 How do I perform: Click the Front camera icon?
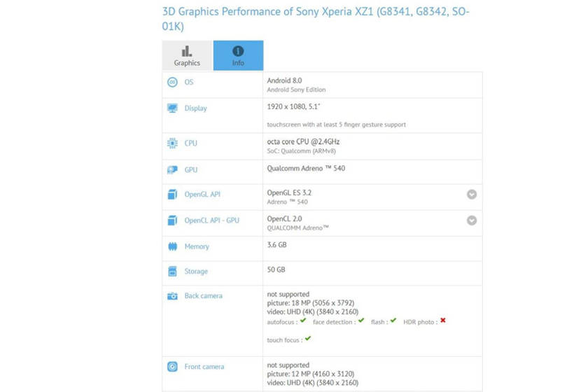[x=172, y=367]
